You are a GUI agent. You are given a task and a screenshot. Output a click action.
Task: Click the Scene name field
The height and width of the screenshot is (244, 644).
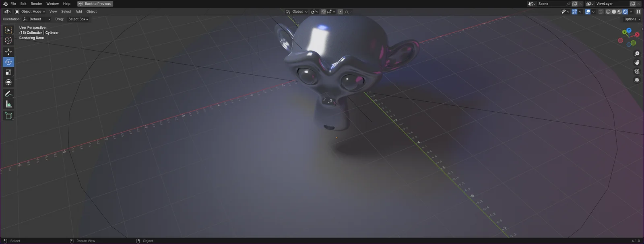click(x=551, y=4)
